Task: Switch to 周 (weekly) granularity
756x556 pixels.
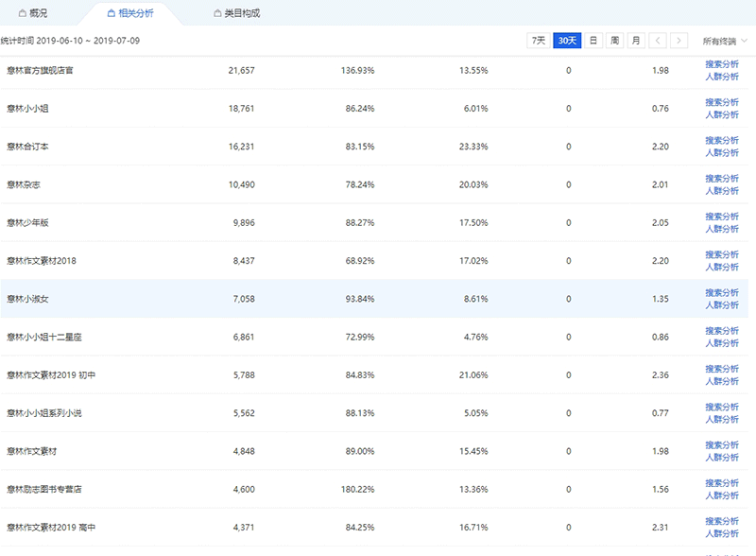Action: coord(614,41)
